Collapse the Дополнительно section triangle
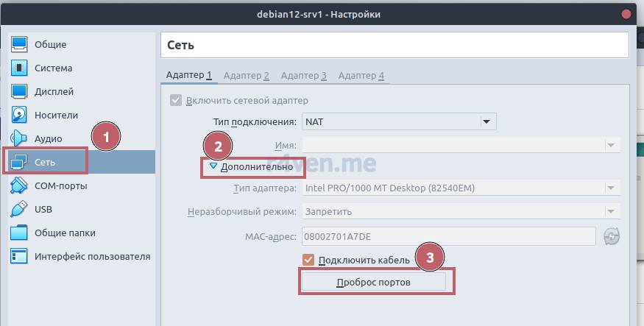The width and height of the screenshot is (644, 326). tap(213, 166)
